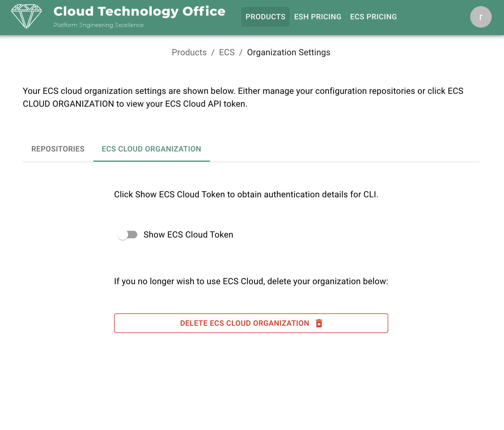The height and width of the screenshot is (430, 504).
Task: Click the CLI authentication instruction text
Action: [246, 194]
